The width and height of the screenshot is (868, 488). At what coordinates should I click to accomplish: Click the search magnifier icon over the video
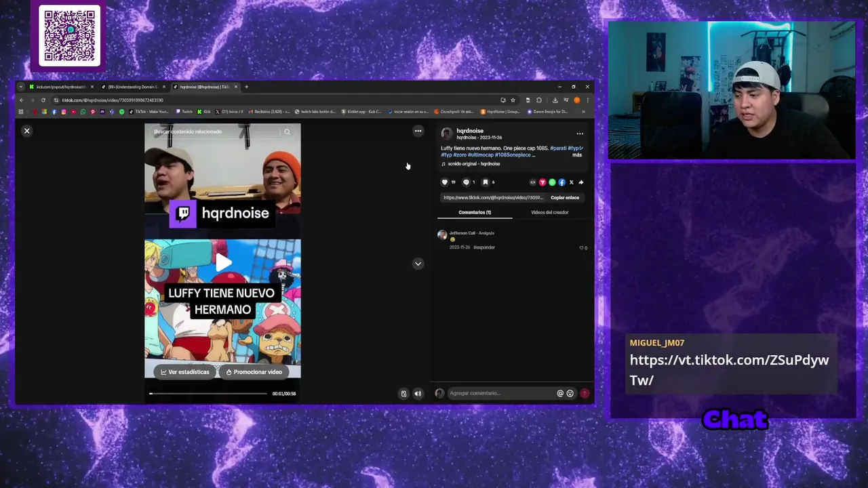tap(287, 131)
